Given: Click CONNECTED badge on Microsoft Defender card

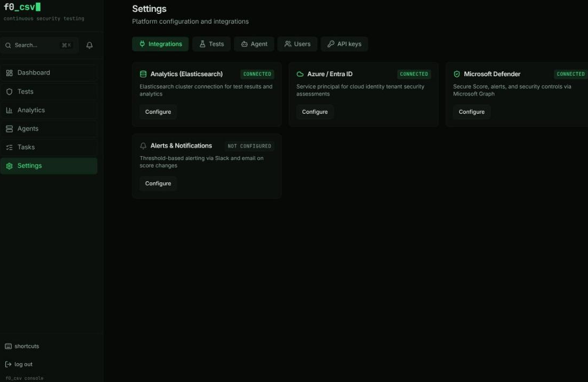Looking at the screenshot, I should [571, 74].
